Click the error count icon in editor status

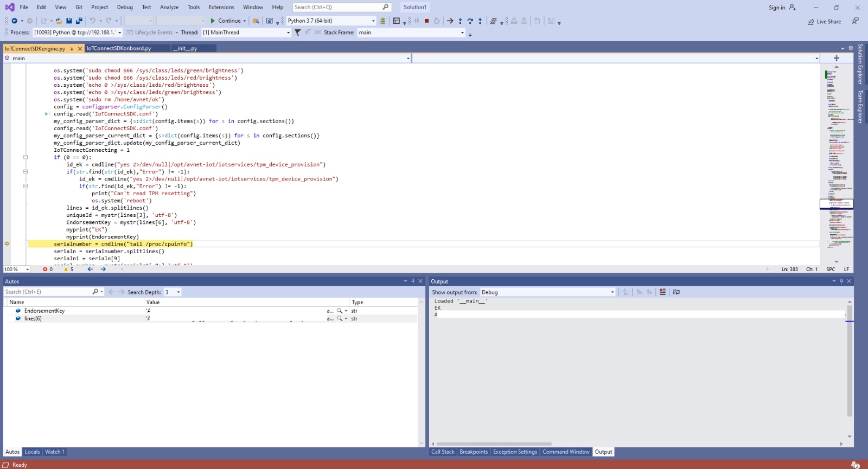(45, 269)
